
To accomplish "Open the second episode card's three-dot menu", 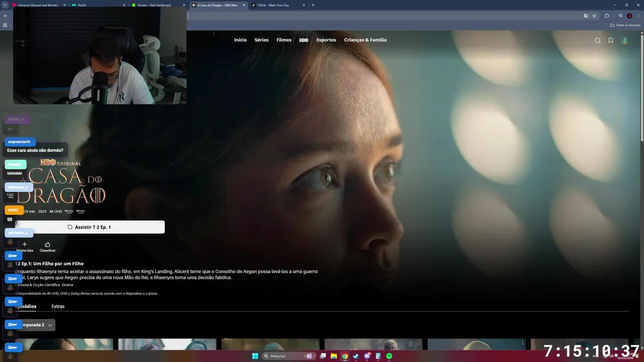I will pos(213,343).
